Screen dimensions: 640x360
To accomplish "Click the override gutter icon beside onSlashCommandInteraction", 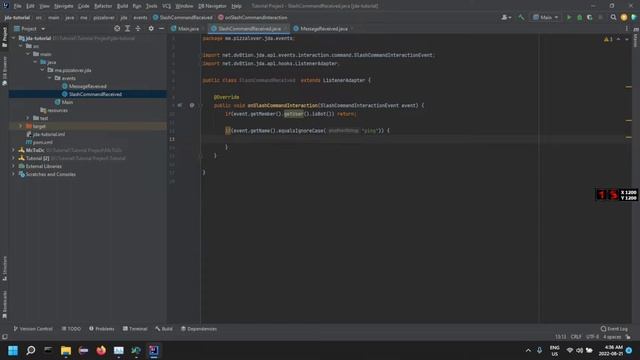I will pyautogui.click(x=180, y=105).
